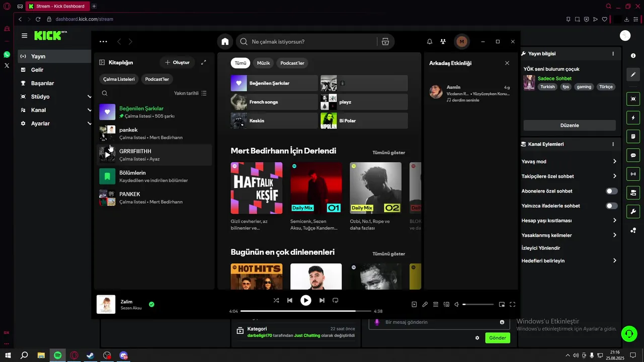Open Spotify from Windows taskbar

pyautogui.click(x=58, y=355)
